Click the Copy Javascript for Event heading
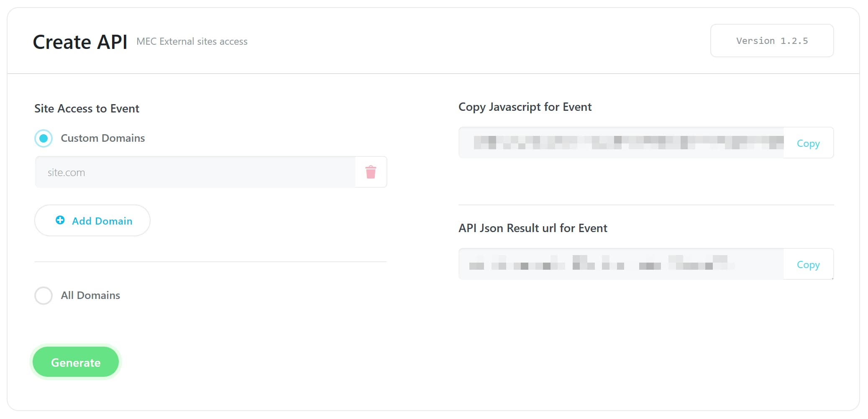868x419 pixels. point(525,107)
